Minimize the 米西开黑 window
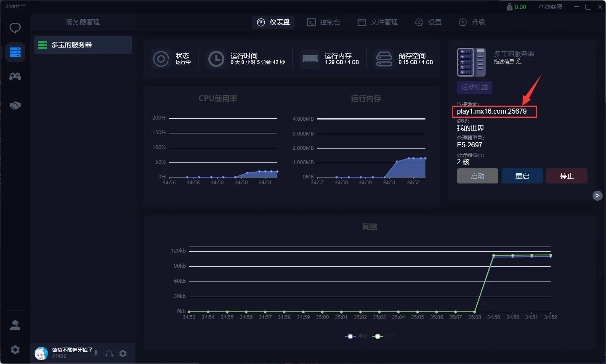 (x=577, y=7)
